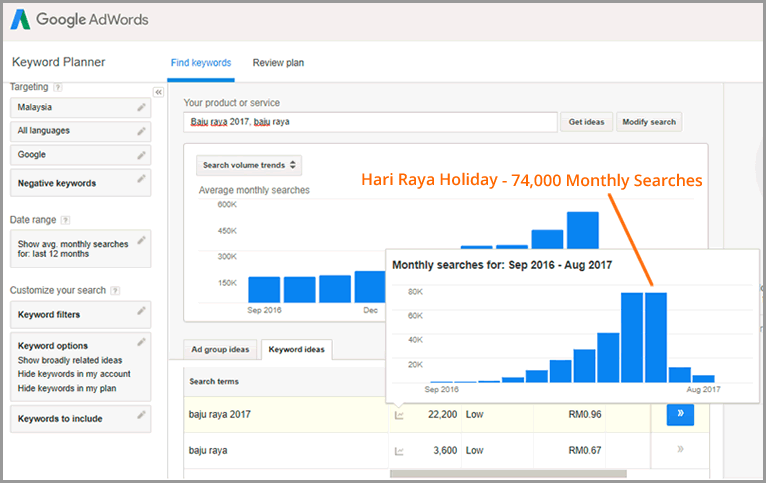Edit the All languages setting
Image resolution: width=766 pixels, height=483 pixels.
pyautogui.click(x=141, y=131)
